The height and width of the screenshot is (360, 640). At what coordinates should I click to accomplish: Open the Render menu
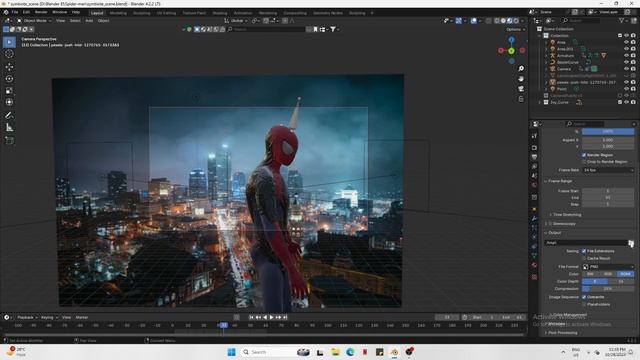point(41,12)
